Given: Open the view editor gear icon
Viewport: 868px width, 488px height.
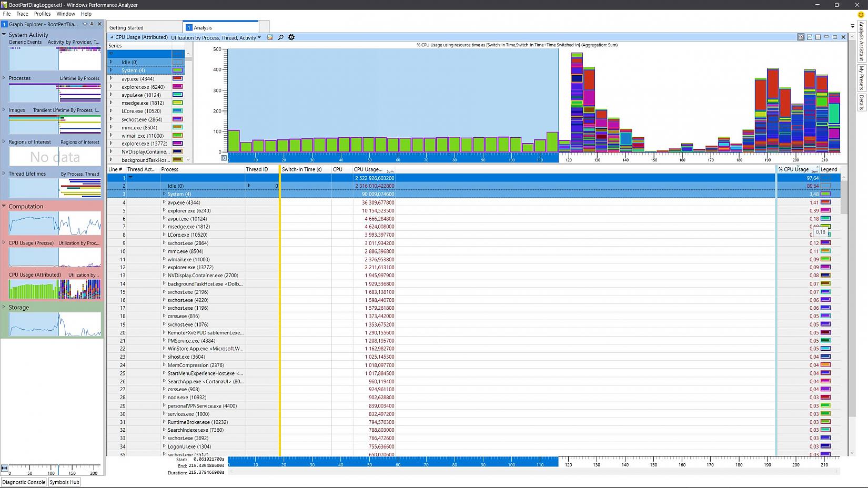Looking at the screenshot, I should pyautogui.click(x=291, y=37).
